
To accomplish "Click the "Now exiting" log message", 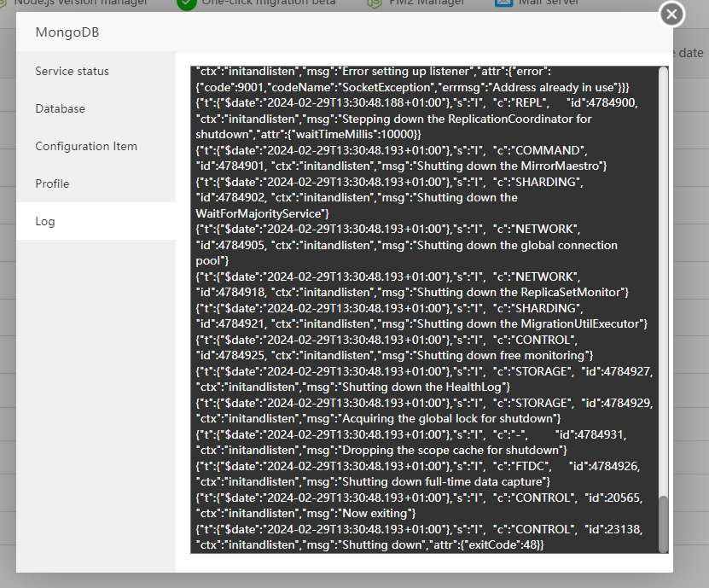I will (x=375, y=514).
